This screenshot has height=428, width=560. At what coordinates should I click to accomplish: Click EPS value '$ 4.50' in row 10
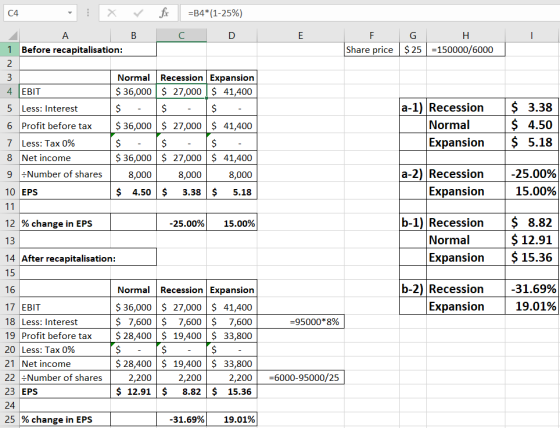tap(134, 192)
